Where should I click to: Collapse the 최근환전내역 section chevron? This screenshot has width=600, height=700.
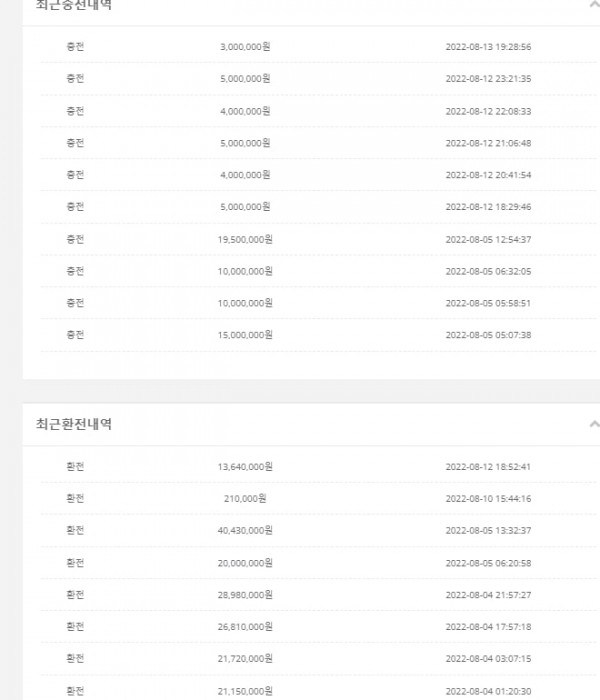click(595, 424)
